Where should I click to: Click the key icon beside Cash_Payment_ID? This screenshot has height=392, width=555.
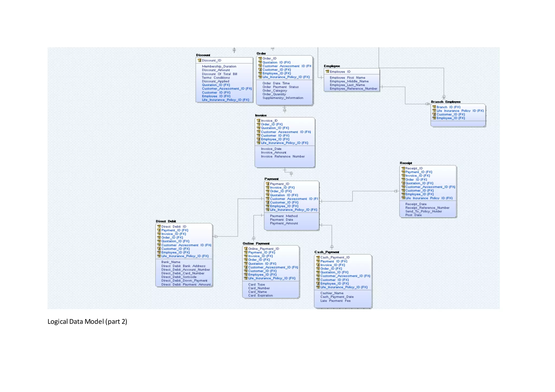coord(318,257)
